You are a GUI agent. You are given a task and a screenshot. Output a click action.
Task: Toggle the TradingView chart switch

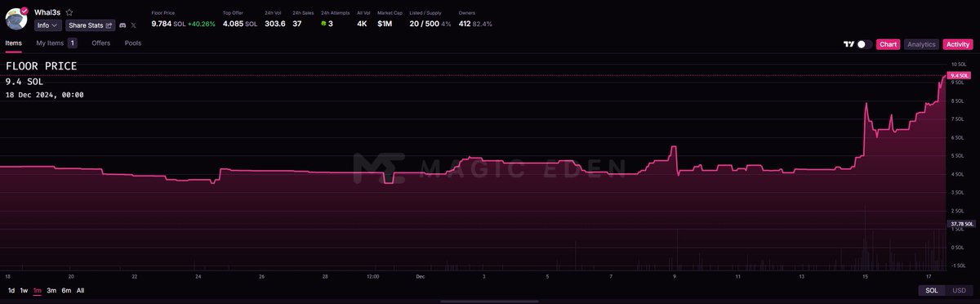click(865, 44)
